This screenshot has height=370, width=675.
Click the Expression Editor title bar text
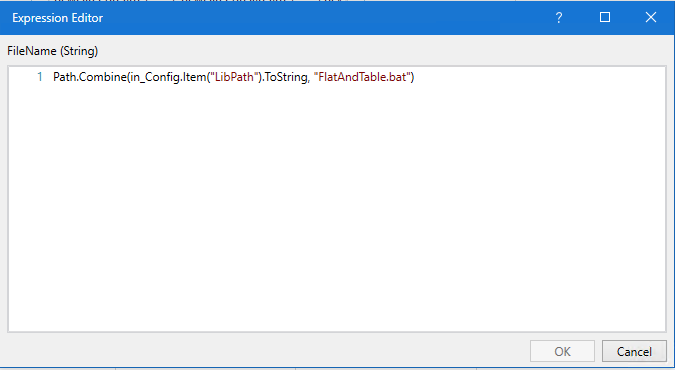pyautogui.click(x=57, y=18)
